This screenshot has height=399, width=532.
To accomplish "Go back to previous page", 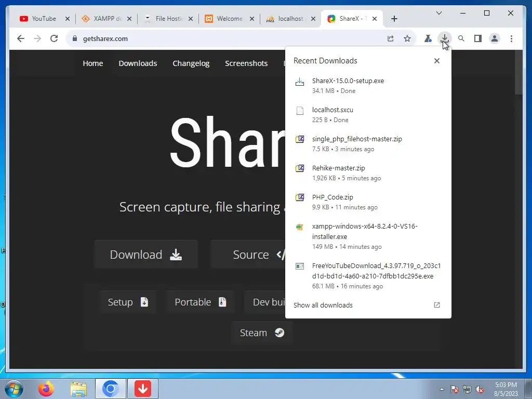I will (21, 38).
